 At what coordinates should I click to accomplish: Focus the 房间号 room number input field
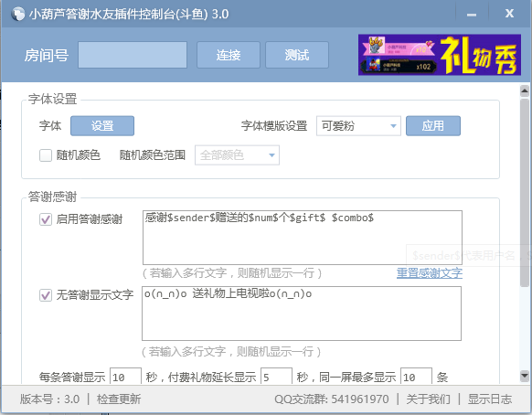click(x=133, y=55)
